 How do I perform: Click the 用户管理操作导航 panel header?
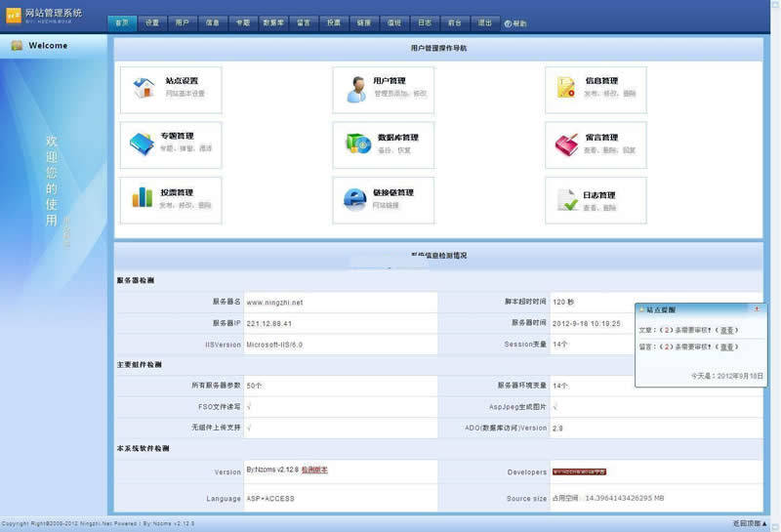[x=438, y=48]
